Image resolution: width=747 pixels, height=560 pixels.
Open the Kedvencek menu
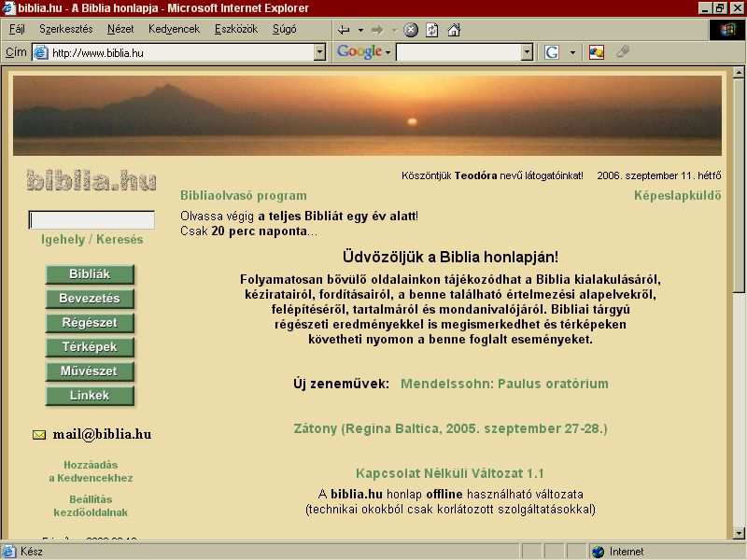[x=174, y=29]
